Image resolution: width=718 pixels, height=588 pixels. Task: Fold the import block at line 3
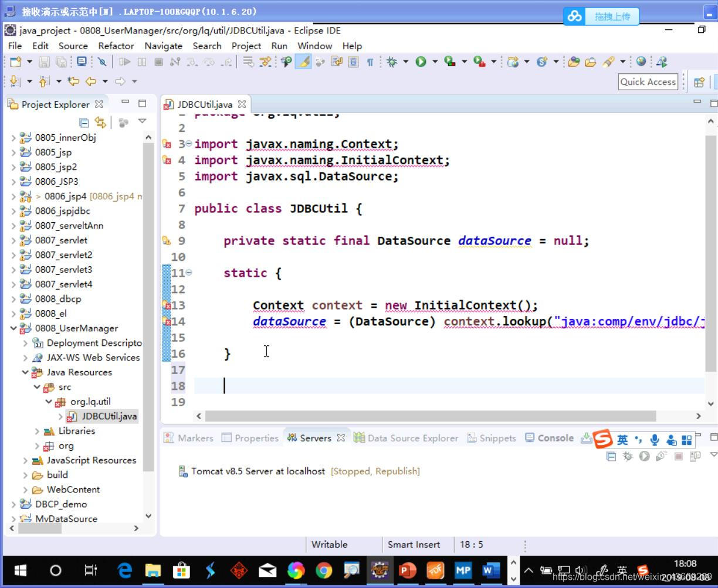click(189, 144)
